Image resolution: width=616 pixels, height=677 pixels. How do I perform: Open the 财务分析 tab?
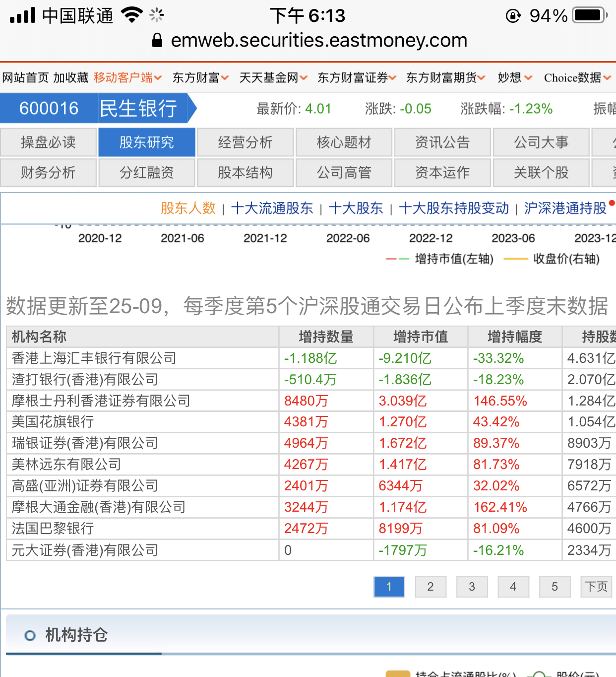coord(48,173)
